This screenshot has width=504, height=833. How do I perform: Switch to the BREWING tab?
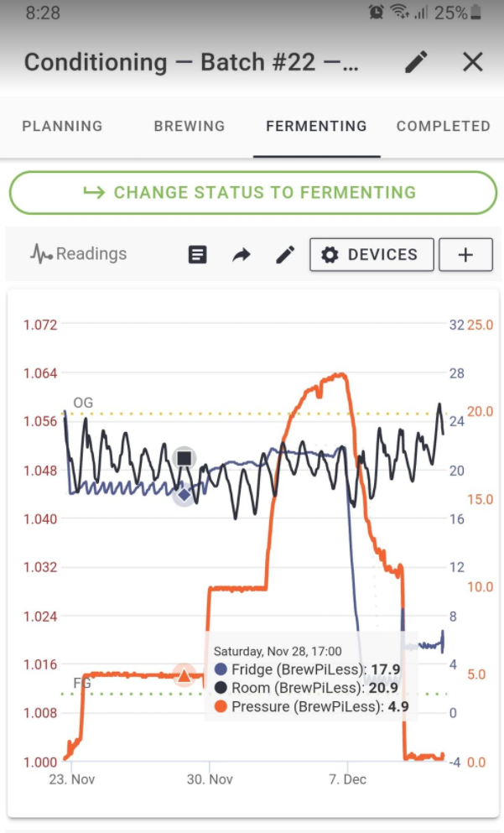[x=189, y=127]
